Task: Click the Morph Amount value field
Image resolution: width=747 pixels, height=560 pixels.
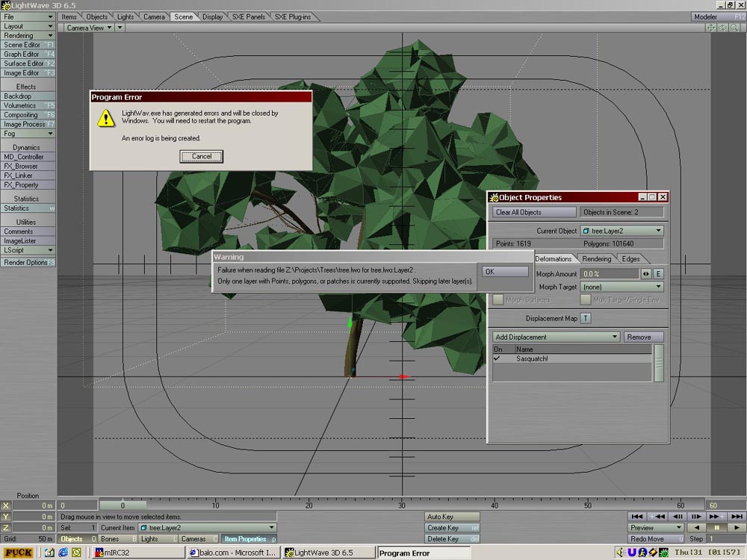Action: tap(610, 274)
